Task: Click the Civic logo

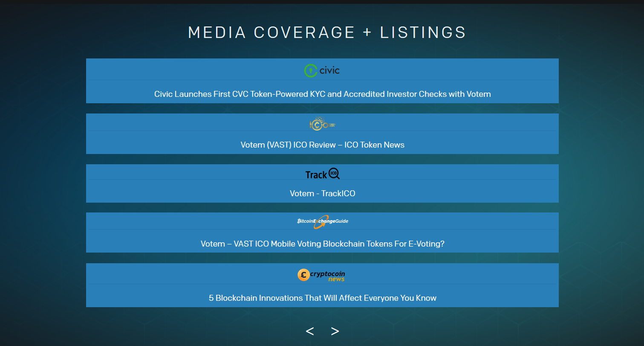Action: pyautogui.click(x=322, y=70)
